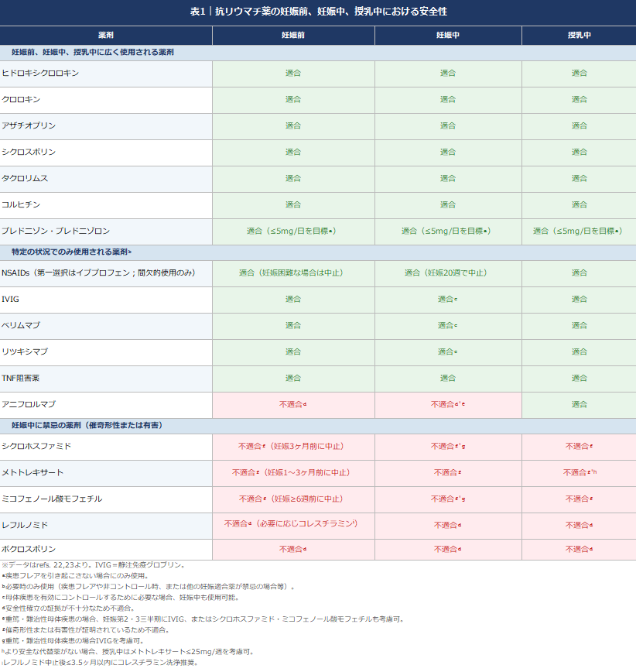Click section heading 特定の状況でのみ使用される薬剤
The image size is (636, 672).
point(71,252)
